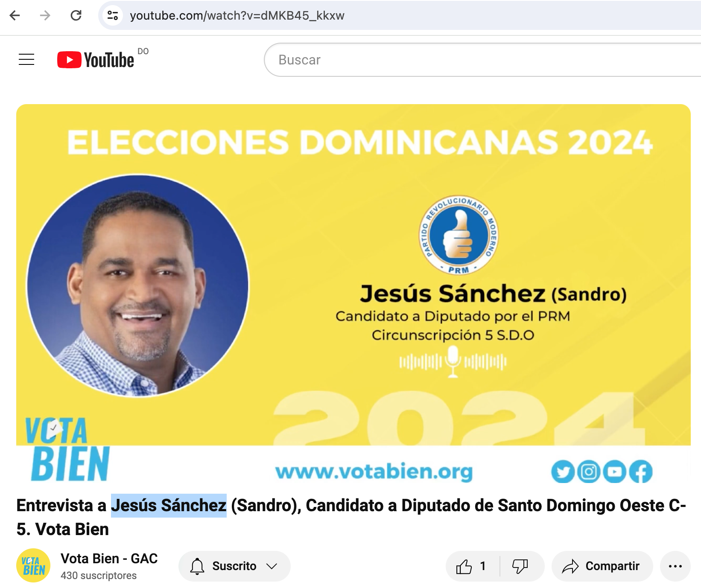Open the Vota Bien - GAC channel name

109,559
